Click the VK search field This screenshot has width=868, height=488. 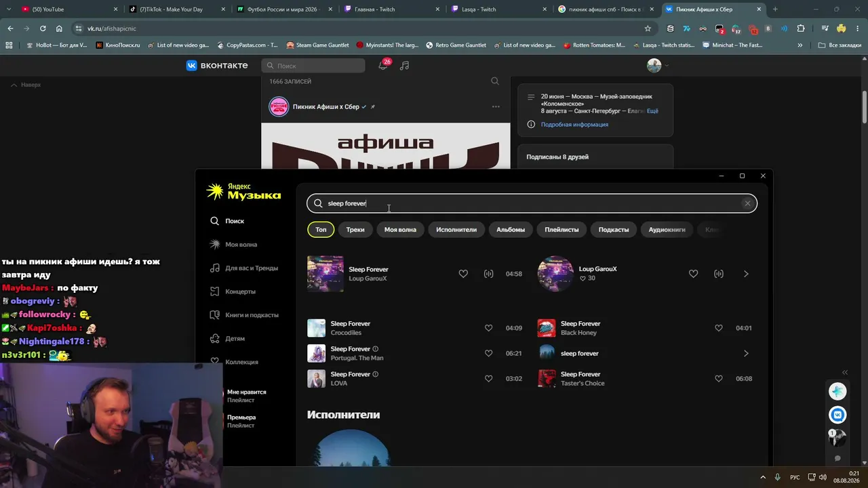[313, 66]
